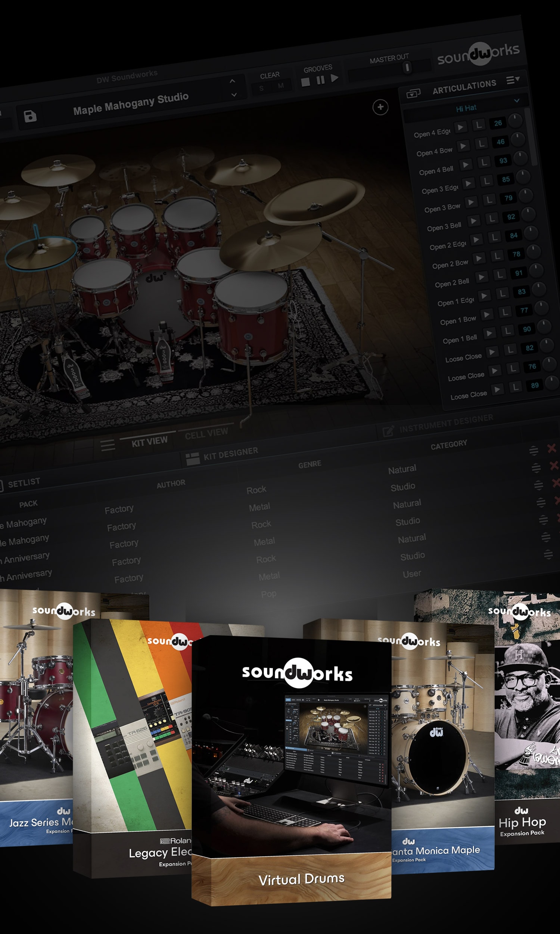Preview the Open 1 Edge articulation
Image resolution: width=560 pixels, height=934 pixels.
484,296
